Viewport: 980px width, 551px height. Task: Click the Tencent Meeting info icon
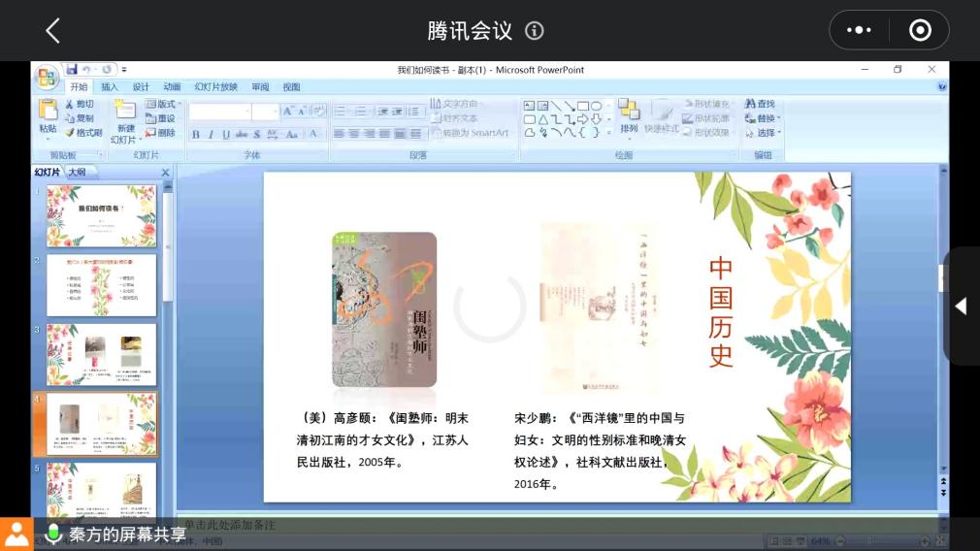pos(535,31)
